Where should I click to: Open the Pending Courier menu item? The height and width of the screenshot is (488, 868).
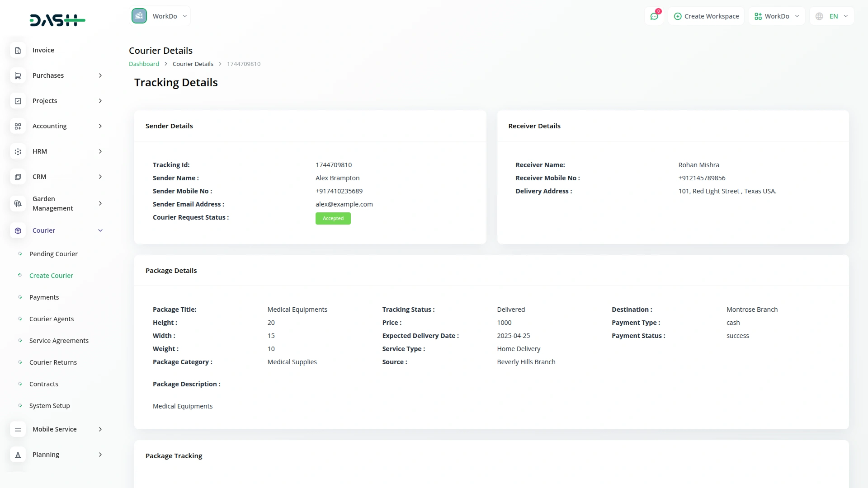[x=53, y=254]
